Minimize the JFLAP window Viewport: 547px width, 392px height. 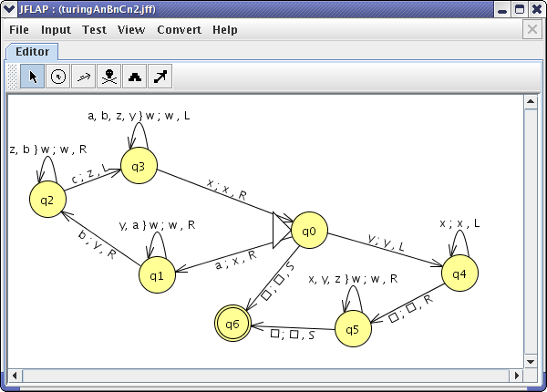(502, 9)
